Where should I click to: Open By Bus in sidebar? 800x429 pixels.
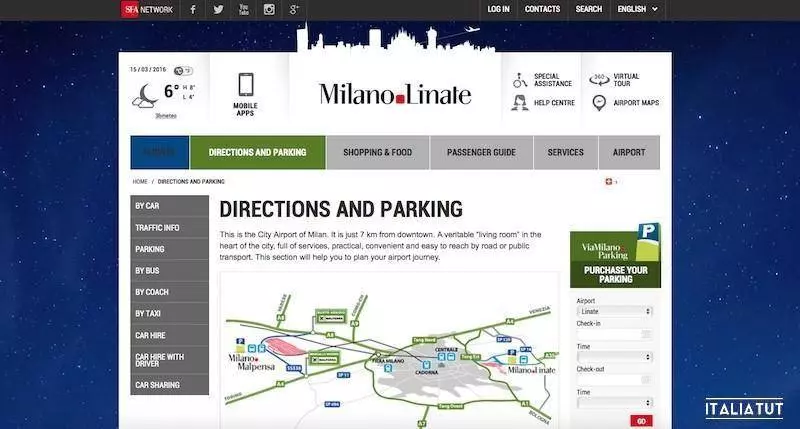[x=169, y=270]
